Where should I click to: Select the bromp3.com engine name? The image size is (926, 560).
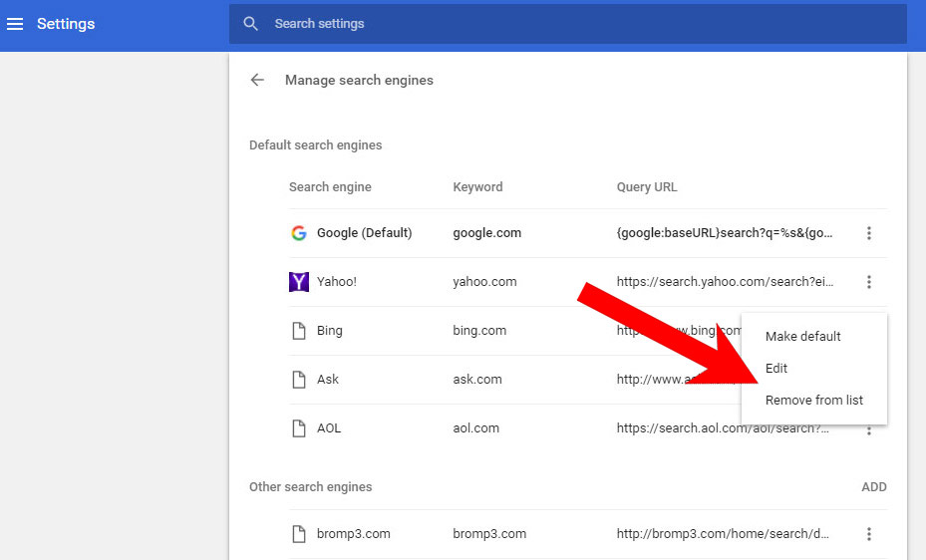(x=353, y=534)
